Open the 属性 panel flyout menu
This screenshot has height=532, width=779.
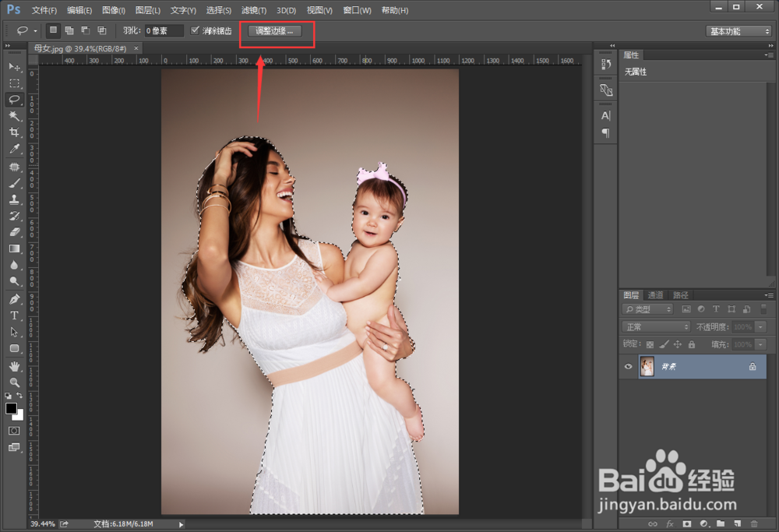tap(769, 55)
